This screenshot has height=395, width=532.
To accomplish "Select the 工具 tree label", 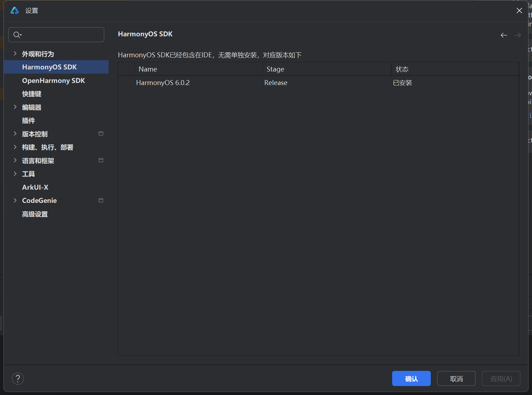I will coord(28,174).
